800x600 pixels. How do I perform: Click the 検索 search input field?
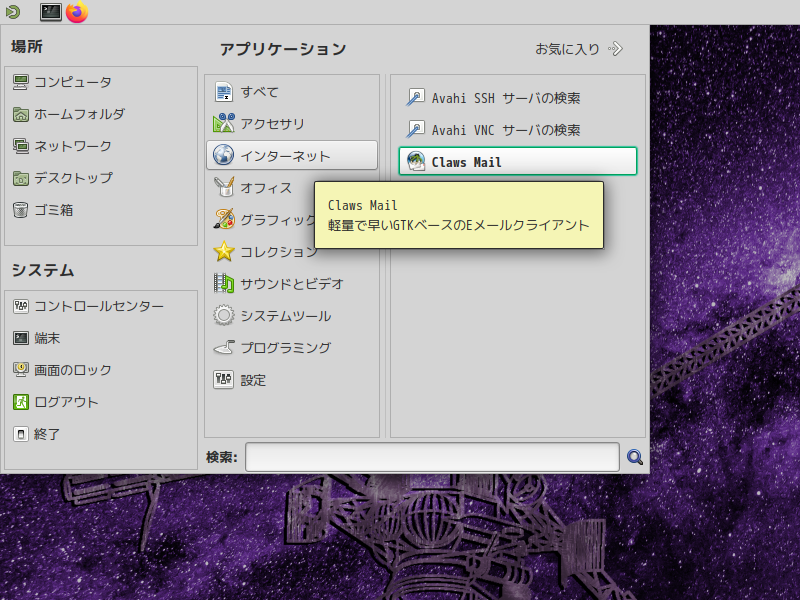point(432,457)
